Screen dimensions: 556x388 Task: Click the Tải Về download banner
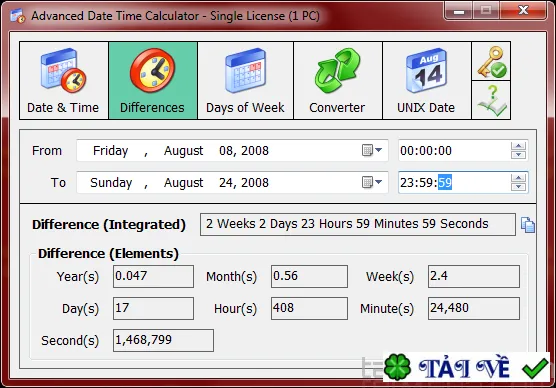pyautogui.click(x=466, y=367)
